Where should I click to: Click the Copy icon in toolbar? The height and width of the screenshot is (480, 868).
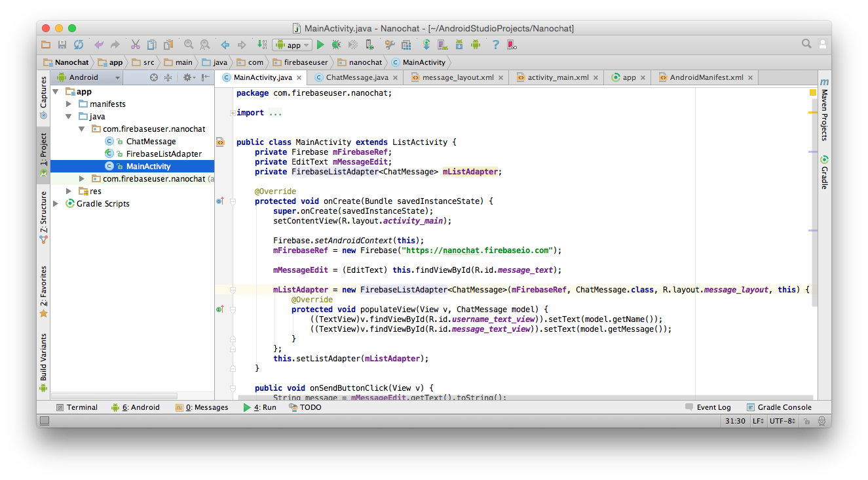(152, 45)
